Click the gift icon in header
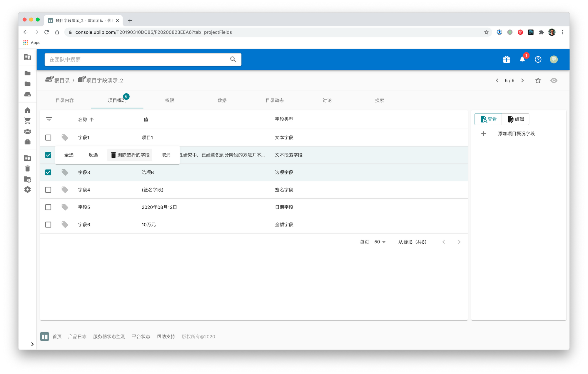 click(506, 59)
